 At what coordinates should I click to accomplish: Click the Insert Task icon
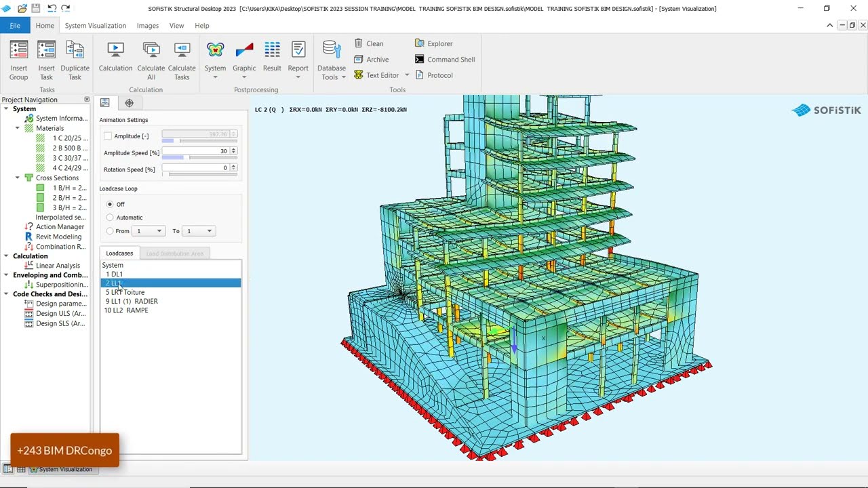46,50
